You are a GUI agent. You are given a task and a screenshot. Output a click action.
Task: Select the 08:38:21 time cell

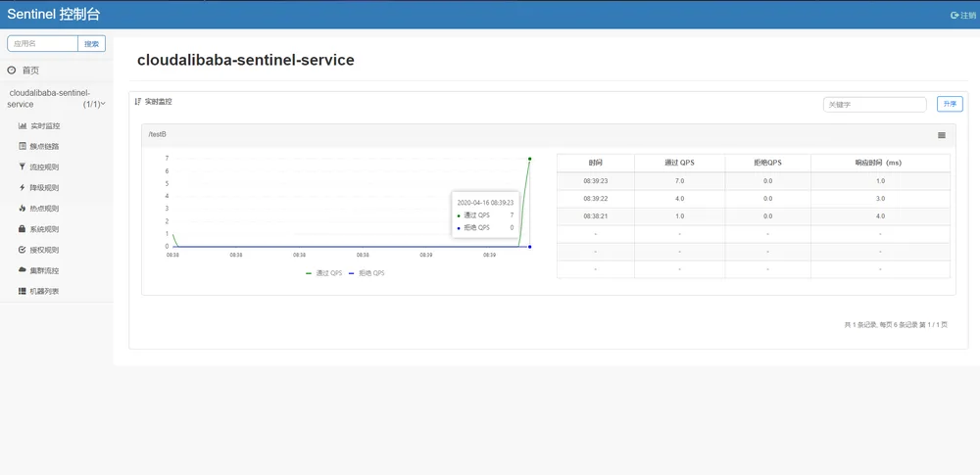[596, 216]
